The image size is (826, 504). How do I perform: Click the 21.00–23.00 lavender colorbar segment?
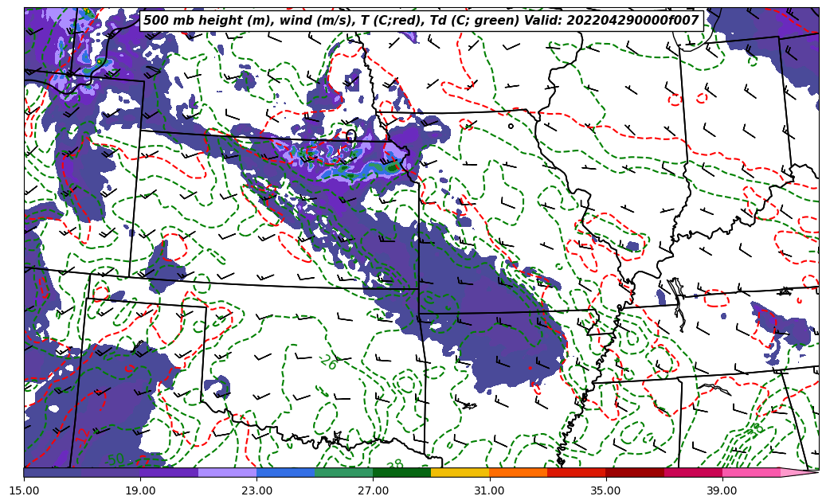click(228, 472)
